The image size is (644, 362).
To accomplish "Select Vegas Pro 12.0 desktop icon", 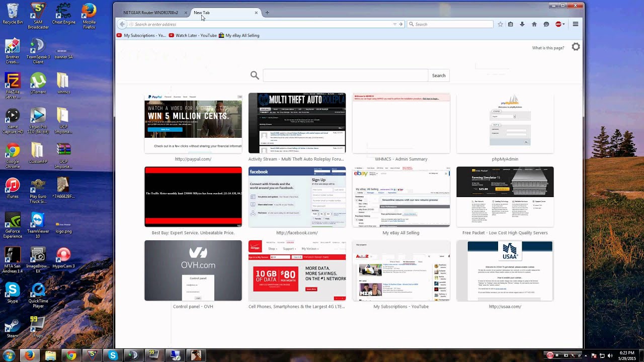I will point(38,121).
